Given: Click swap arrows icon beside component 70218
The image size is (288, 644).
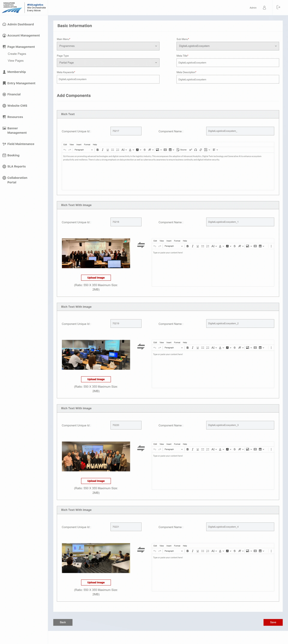Looking at the screenshot, I should 141,245.
